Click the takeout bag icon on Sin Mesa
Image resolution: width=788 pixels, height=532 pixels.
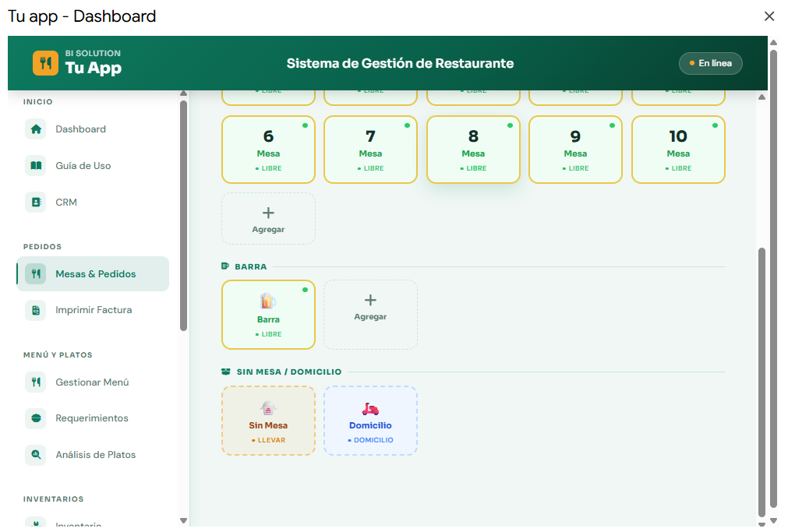[268, 408]
